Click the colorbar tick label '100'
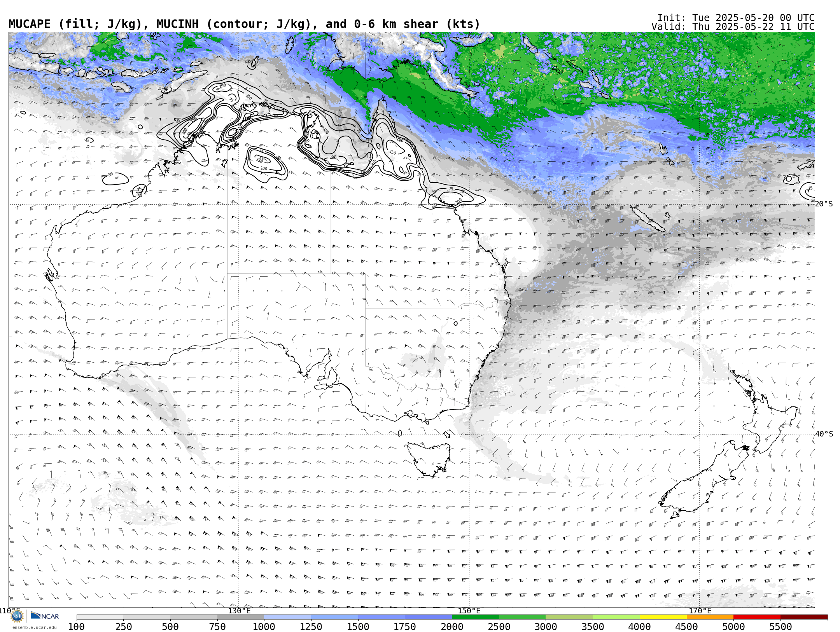 76,627
